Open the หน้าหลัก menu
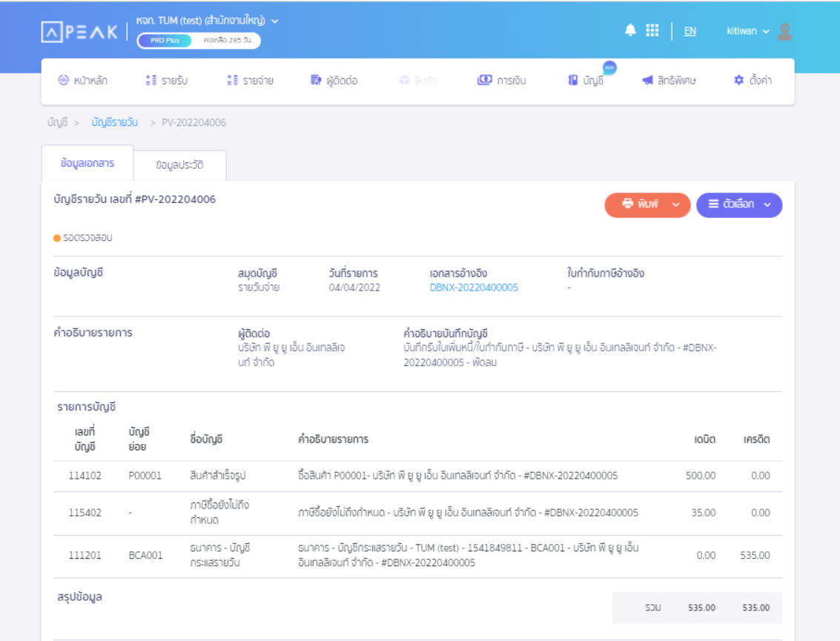Screen dimensions: 840x641 coord(82,80)
